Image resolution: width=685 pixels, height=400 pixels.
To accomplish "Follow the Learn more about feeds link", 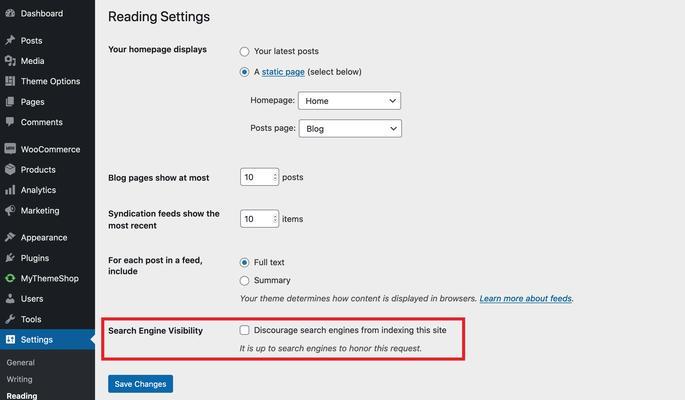I will pos(526,298).
